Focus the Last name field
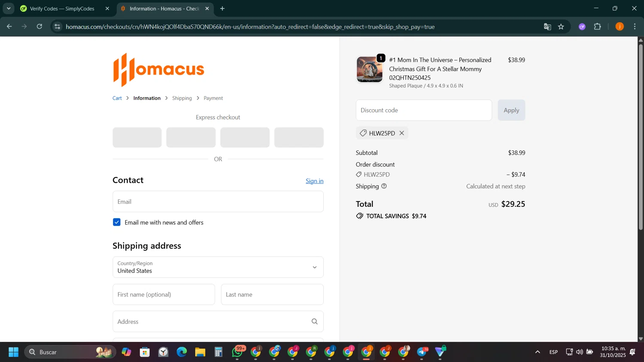Viewport: 644px width, 362px height. click(x=272, y=295)
